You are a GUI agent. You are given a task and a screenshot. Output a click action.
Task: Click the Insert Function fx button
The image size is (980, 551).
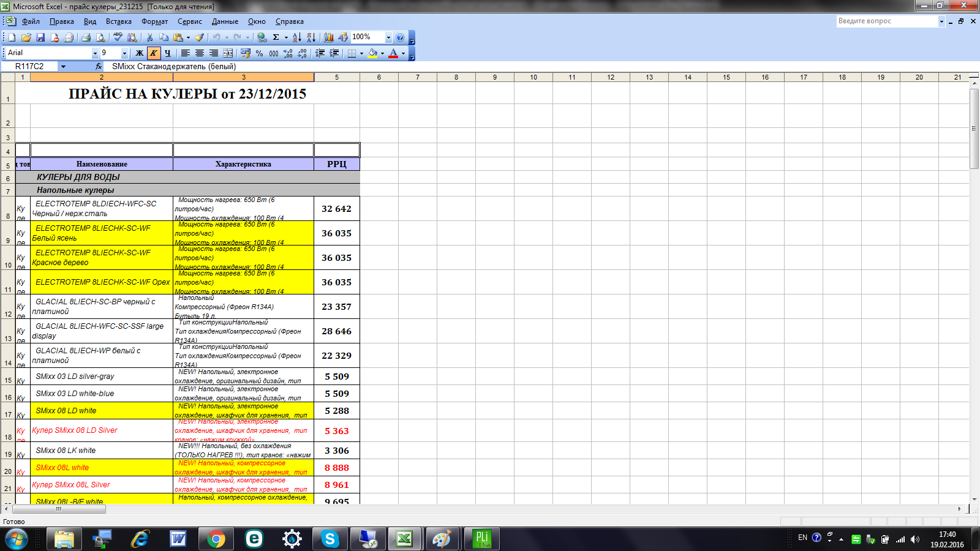tap(99, 66)
